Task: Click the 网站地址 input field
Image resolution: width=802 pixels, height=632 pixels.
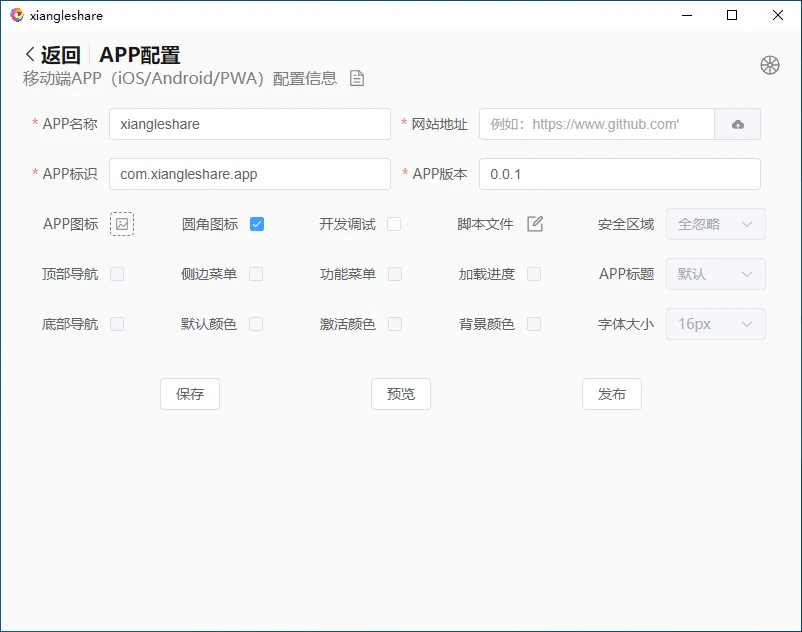Action: 597,124
